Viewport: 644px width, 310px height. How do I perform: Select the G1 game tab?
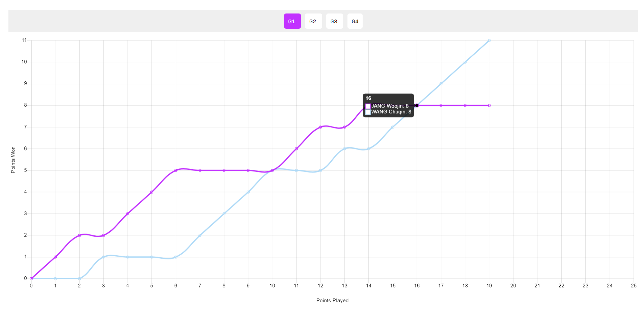(x=292, y=21)
